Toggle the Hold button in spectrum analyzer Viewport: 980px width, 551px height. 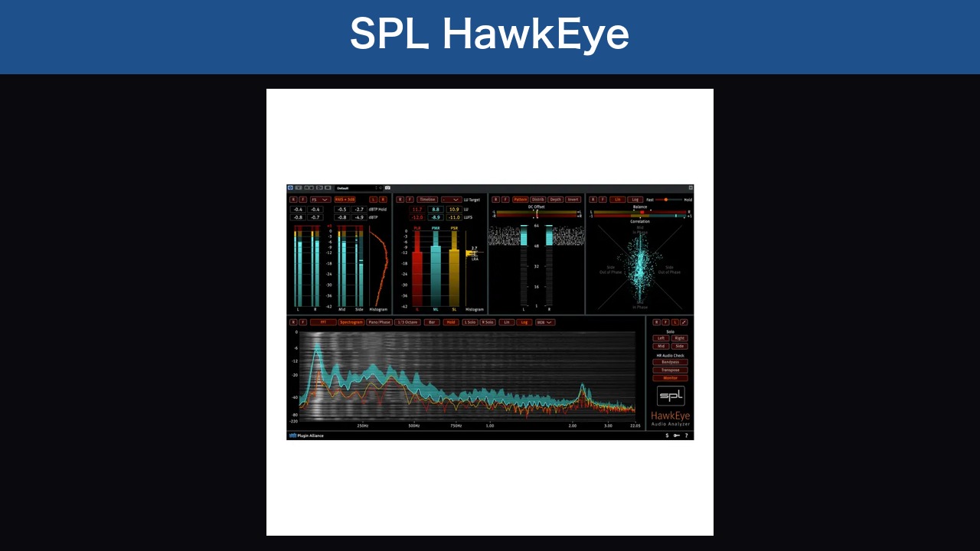click(x=451, y=322)
